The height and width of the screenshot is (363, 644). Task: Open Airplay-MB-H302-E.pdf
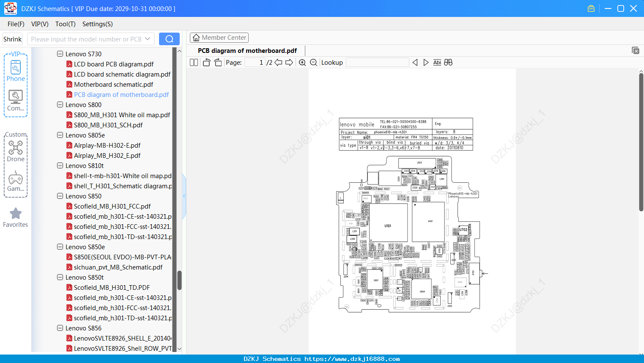point(107,146)
